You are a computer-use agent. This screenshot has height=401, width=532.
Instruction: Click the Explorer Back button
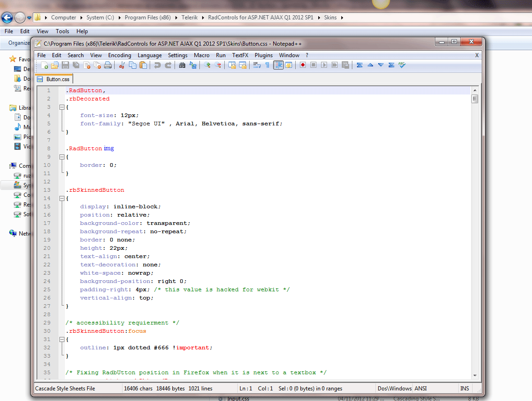click(x=7, y=18)
